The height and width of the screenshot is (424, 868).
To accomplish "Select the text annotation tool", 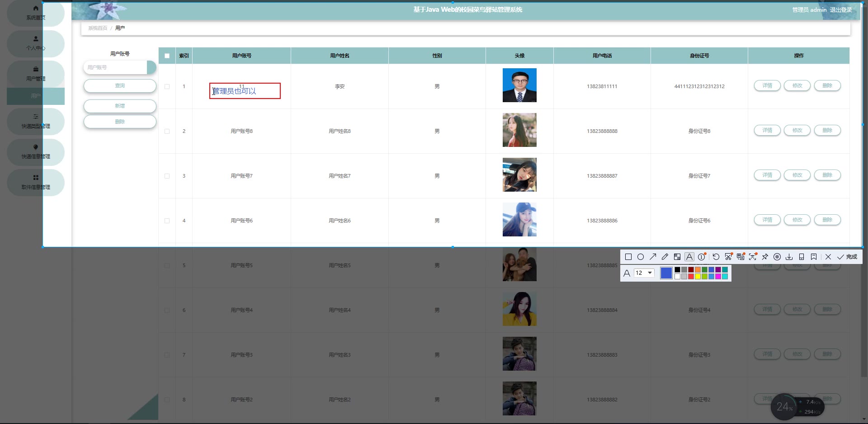I will (689, 257).
